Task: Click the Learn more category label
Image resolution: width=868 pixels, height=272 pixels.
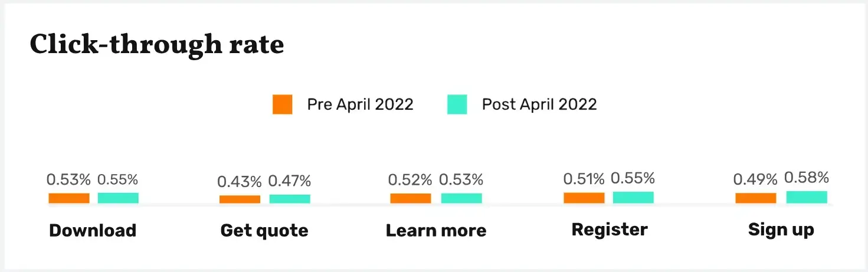Action: (x=436, y=230)
